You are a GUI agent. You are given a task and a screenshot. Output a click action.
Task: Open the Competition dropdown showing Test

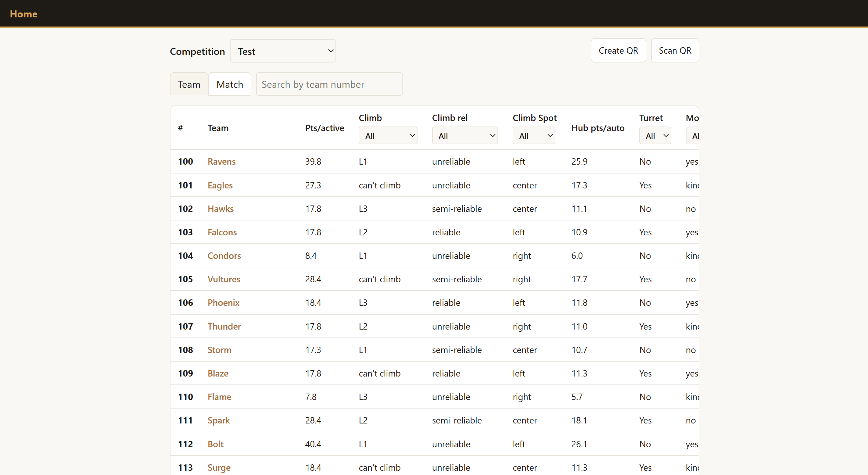(x=283, y=51)
